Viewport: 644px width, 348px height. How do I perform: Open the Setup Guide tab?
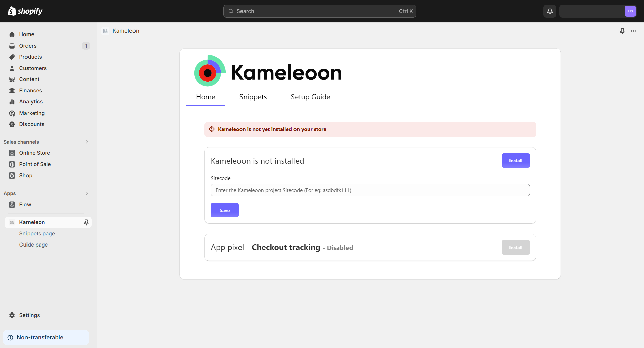click(x=310, y=97)
